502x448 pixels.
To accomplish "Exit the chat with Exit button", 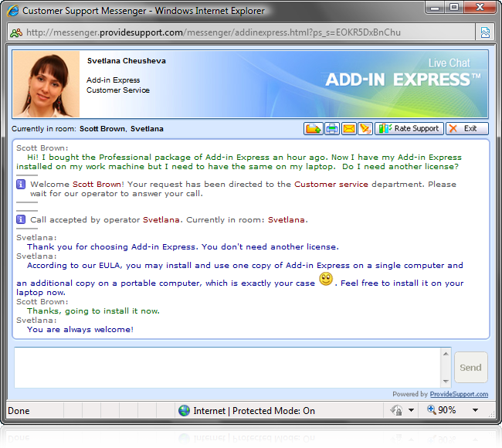I will [x=467, y=129].
